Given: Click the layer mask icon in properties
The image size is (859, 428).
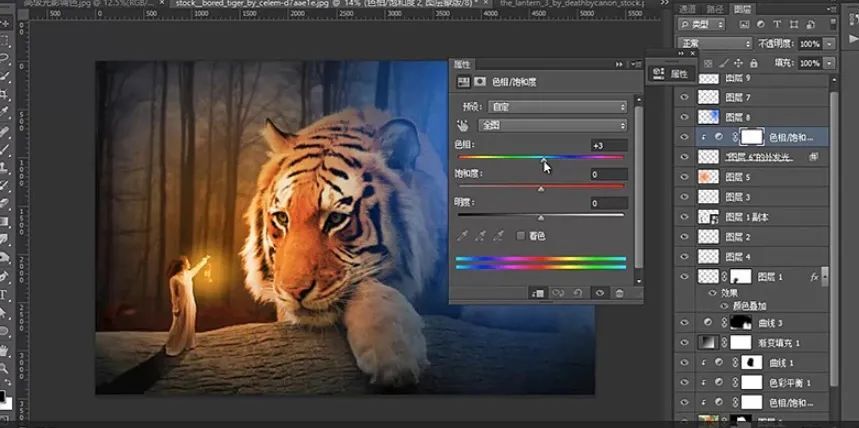Looking at the screenshot, I should pos(480,82).
